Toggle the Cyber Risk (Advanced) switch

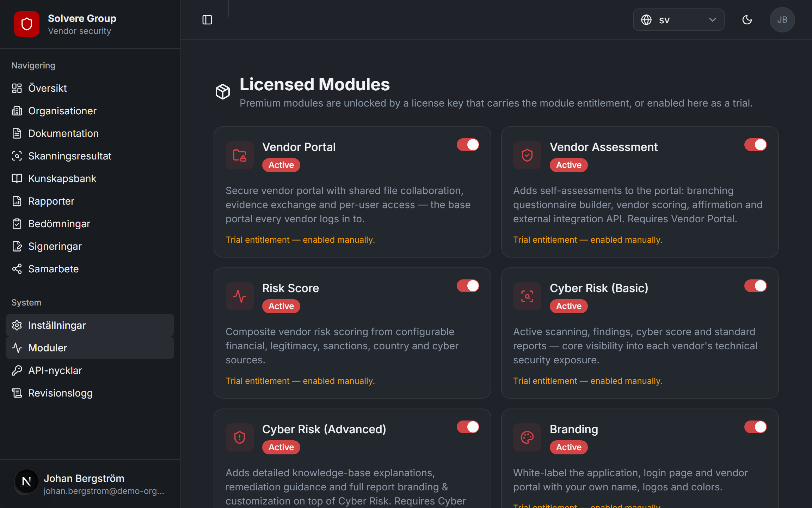click(468, 427)
